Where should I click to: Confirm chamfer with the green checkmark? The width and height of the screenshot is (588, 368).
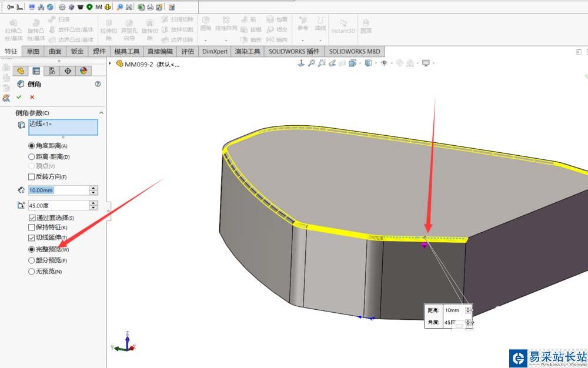point(19,97)
